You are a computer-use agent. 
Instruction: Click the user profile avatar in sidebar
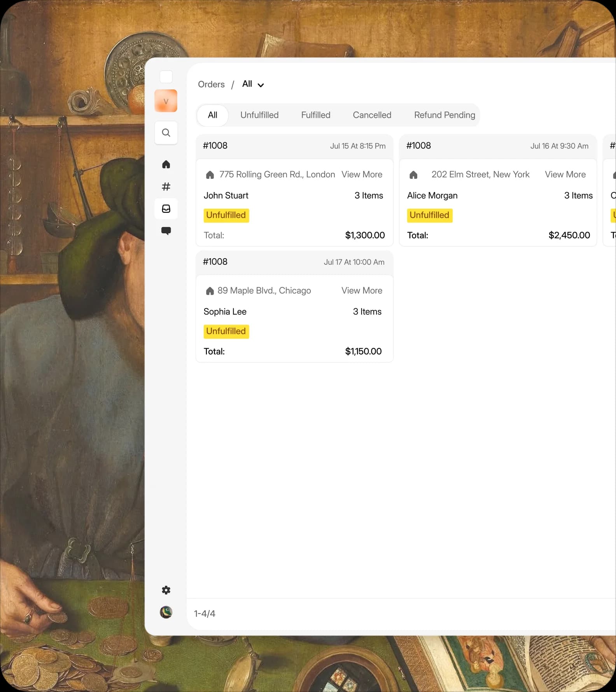coord(166,612)
